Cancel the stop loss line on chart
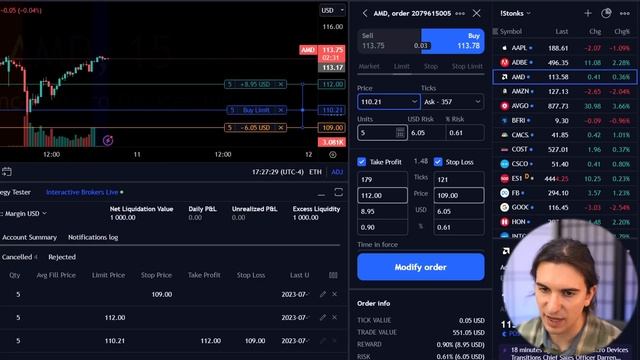Screen dimensions: 640x360 [281, 128]
